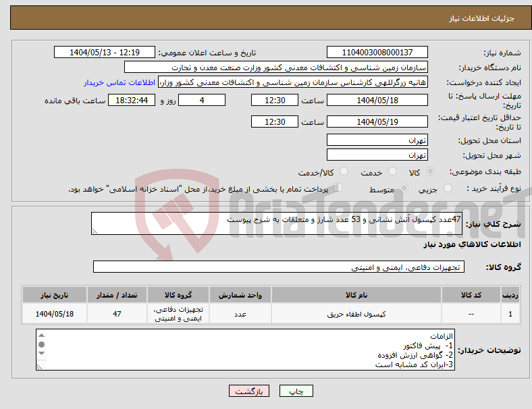Click the need number field 1104003008000137
Viewport: 532px width, 409px height.
[x=377, y=53]
